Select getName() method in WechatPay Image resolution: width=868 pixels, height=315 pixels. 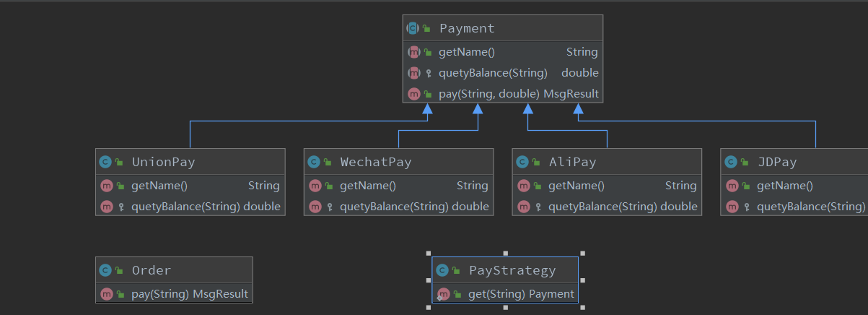(398, 186)
